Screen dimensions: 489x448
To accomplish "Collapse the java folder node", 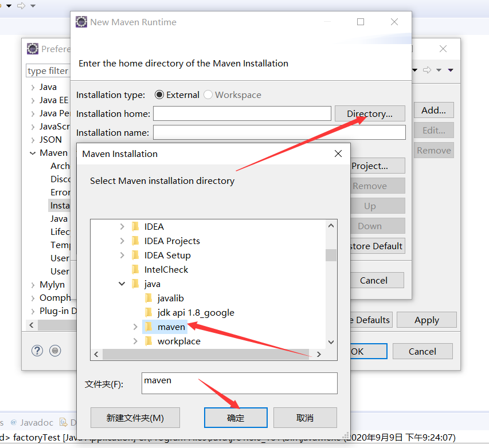I will pos(122,284).
